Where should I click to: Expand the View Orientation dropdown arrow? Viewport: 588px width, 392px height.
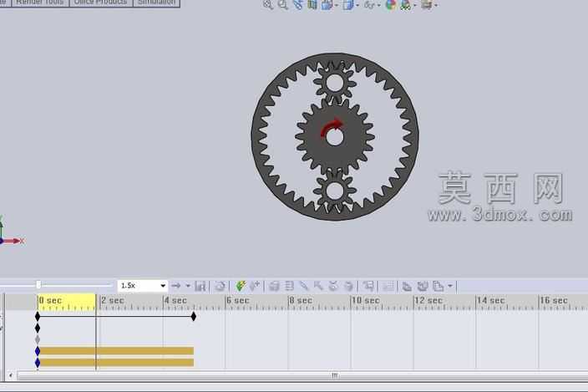point(336,5)
